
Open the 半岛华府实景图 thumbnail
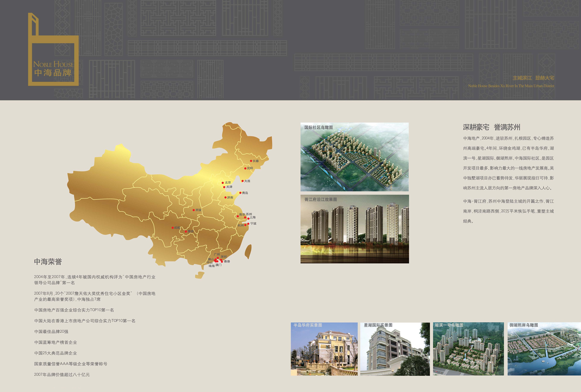click(x=324, y=349)
